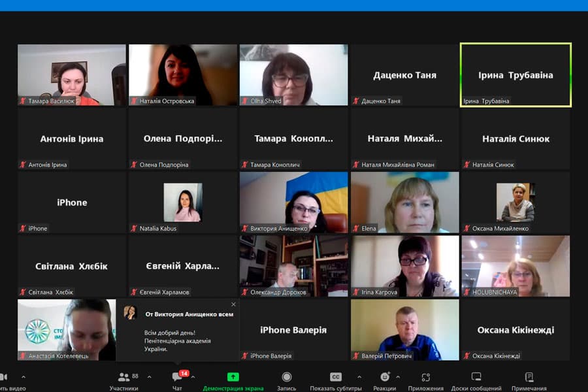
Task: Click the chat popup sender avatar
Action: [x=130, y=312]
